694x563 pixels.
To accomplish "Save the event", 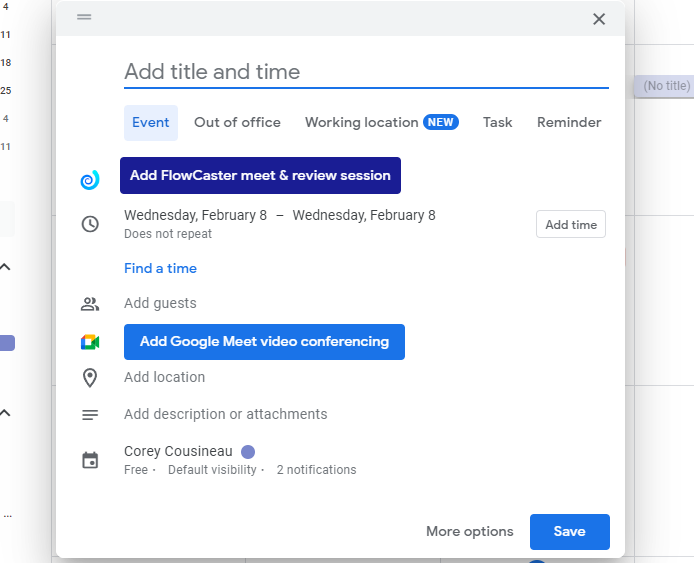I will [x=570, y=532].
